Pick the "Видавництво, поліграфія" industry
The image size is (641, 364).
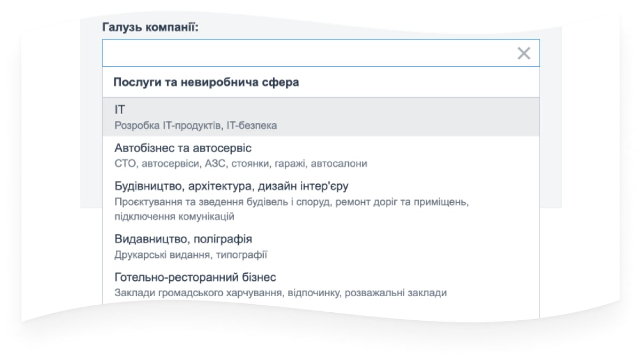183,239
